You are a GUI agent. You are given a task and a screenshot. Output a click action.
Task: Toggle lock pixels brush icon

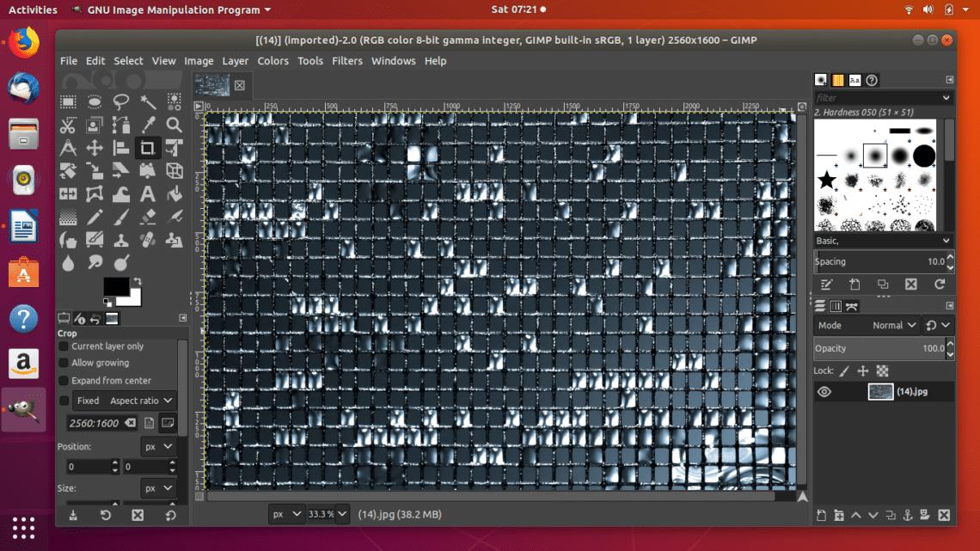[x=844, y=371]
